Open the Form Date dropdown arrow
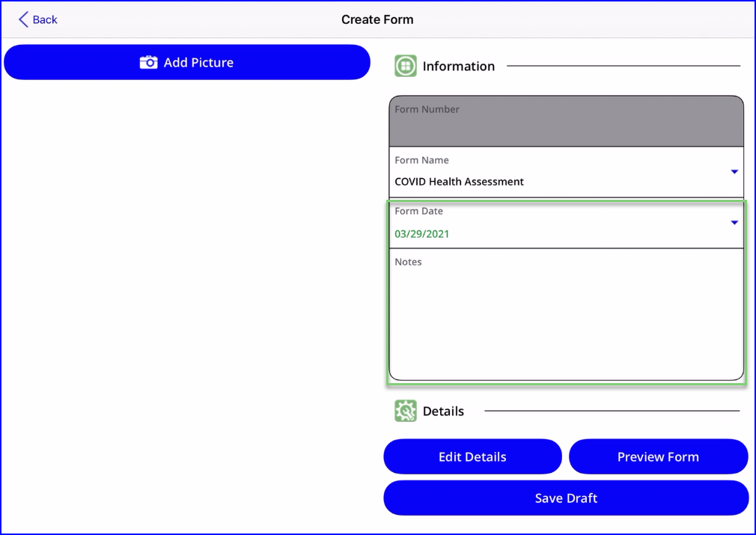The height and width of the screenshot is (535, 756). [x=734, y=223]
